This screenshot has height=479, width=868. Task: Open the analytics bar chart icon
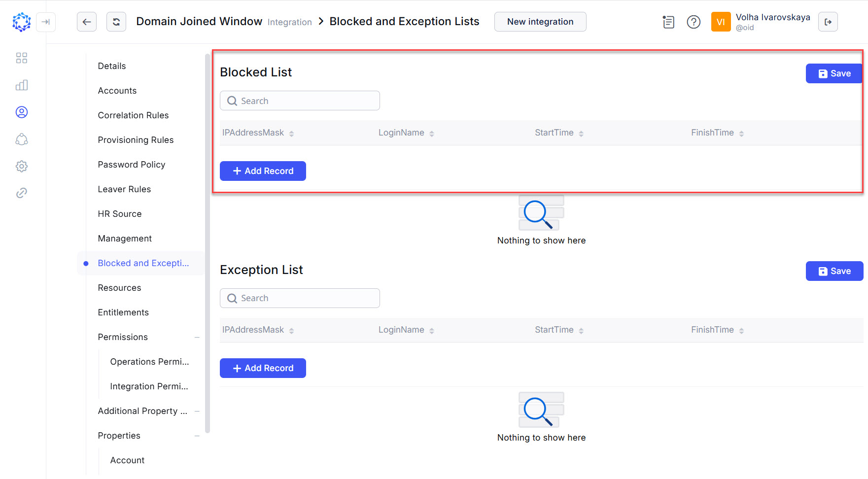click(22, 85)
